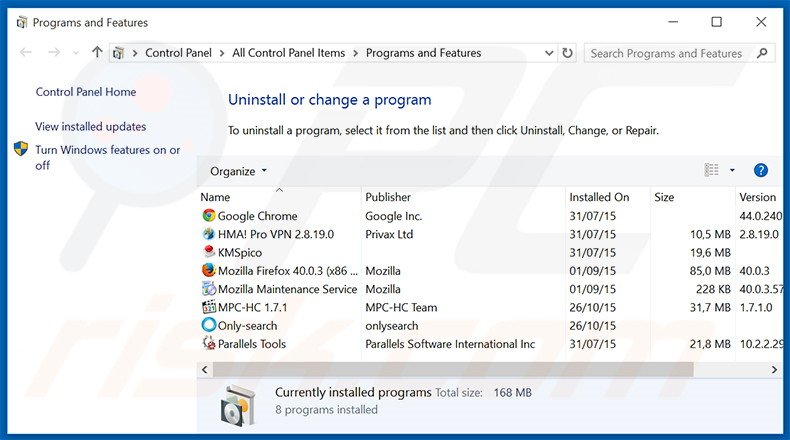The height and width of the screenshot is (440, 790).
Task: Maximize the Programs and Features window
Action: tap(716, 22)
